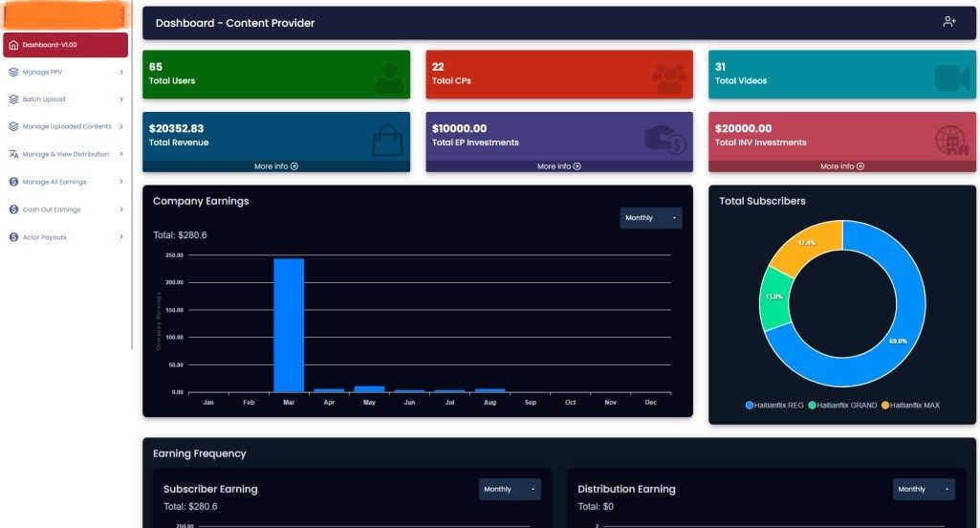This screenshot has width=980, height=528.
Task: Click More info under Total INV Investments
Action: point(841,166)
